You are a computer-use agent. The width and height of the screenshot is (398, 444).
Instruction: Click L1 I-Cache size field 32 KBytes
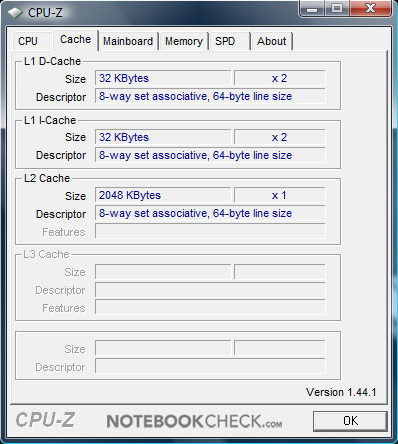point(163,137)
